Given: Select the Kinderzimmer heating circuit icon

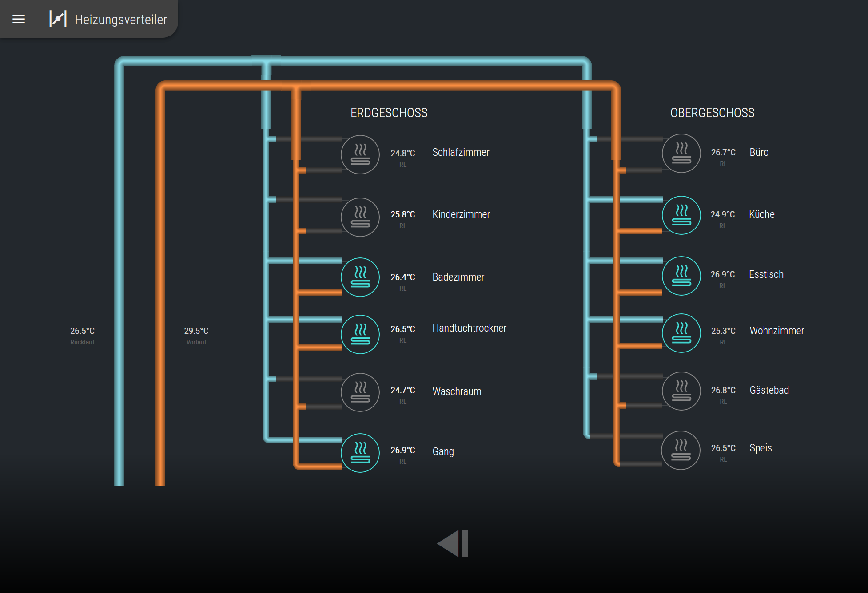Looking at the screenshot, I should click(360, 217).
